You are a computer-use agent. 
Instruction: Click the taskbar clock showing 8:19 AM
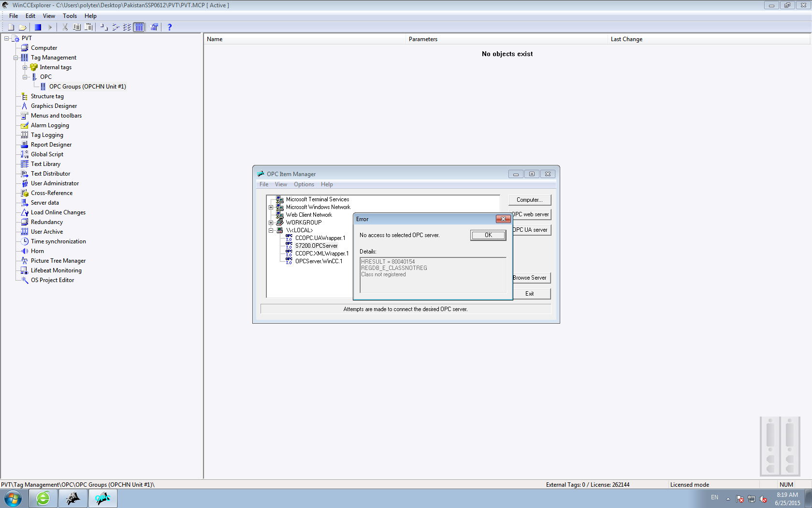click(787, 499)
